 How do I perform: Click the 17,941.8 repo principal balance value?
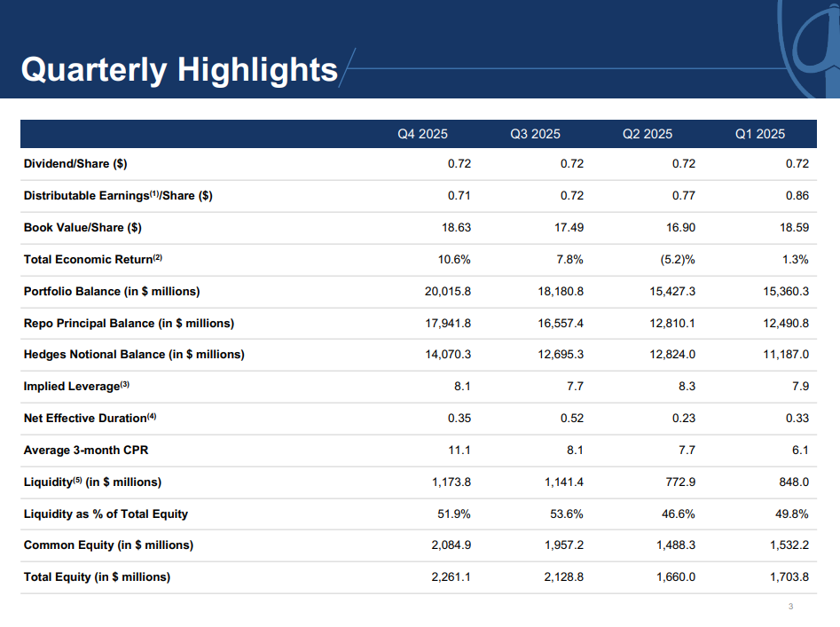pos(448,323)
